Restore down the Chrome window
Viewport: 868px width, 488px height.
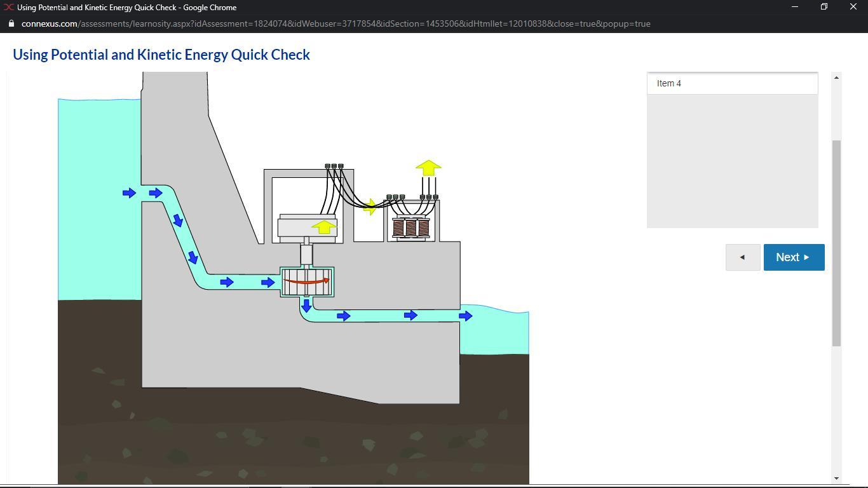click(x=824, y=7)
